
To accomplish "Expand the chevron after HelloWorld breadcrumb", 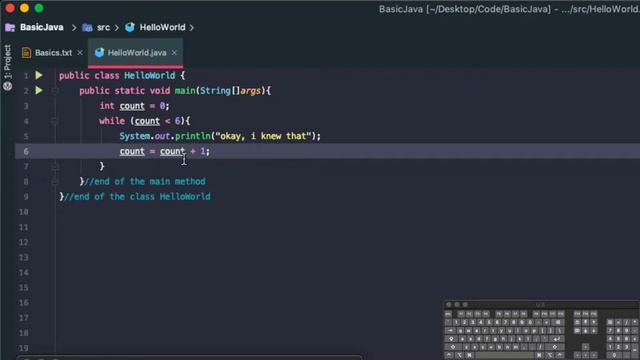I will [191, 28].
